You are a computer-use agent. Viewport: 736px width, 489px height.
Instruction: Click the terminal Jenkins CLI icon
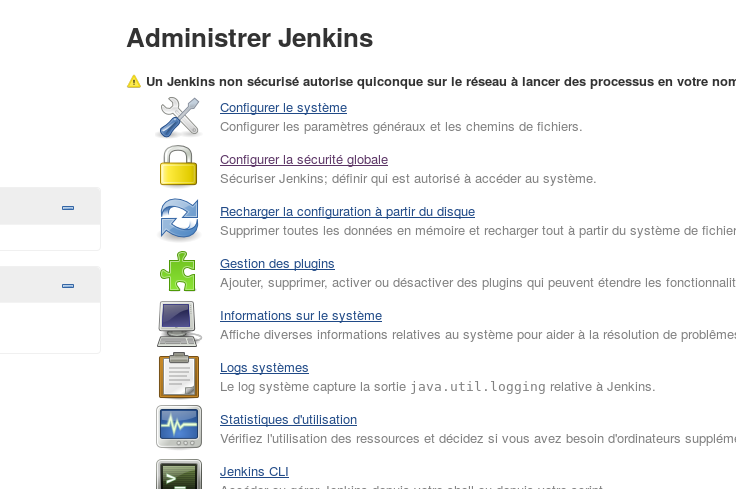(179, 474)
